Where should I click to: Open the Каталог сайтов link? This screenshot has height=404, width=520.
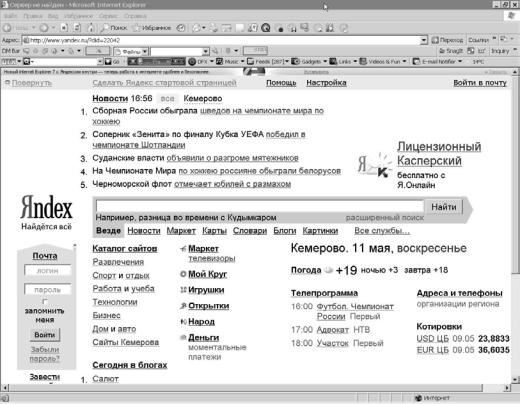coord(125,249)
